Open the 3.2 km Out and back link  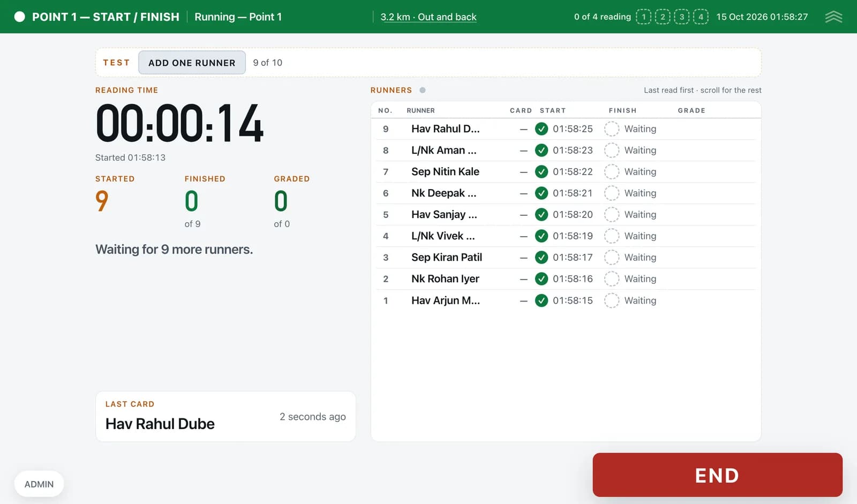pyautogui.click(x=428, y=17)
